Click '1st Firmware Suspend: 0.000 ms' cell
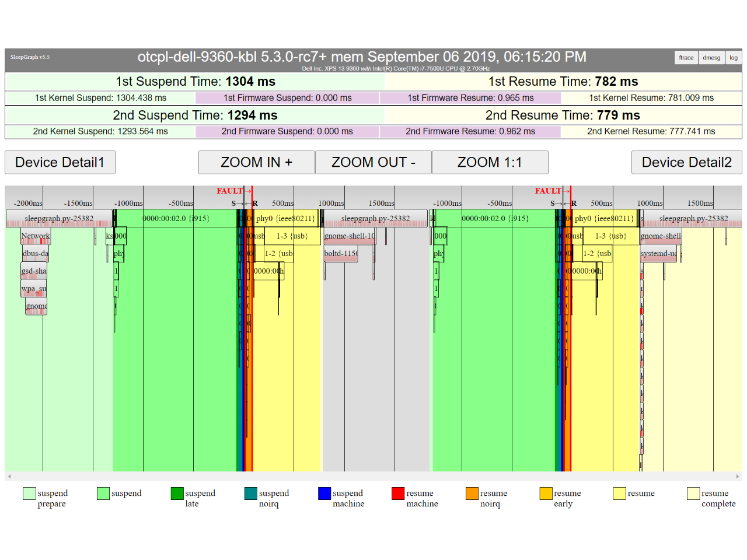This screenshot has height=560, width=747. [x=288, y=98]
